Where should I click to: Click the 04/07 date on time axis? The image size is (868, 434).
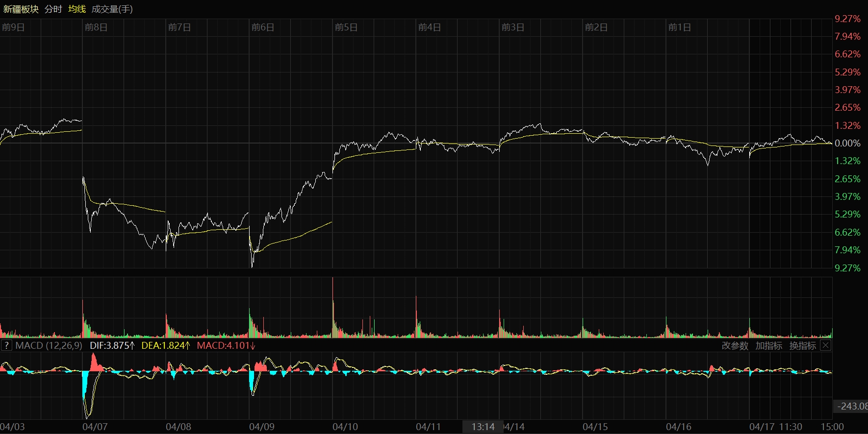point(95,427)
